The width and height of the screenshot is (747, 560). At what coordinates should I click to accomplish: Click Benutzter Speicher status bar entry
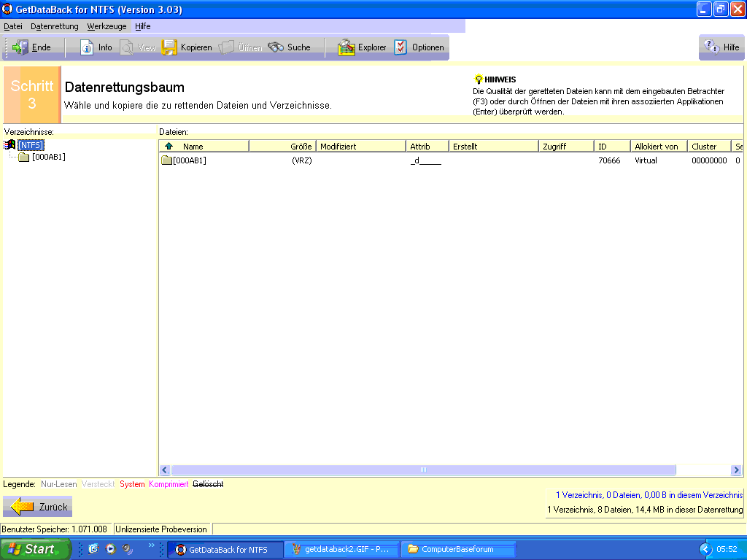click(54, 529)
